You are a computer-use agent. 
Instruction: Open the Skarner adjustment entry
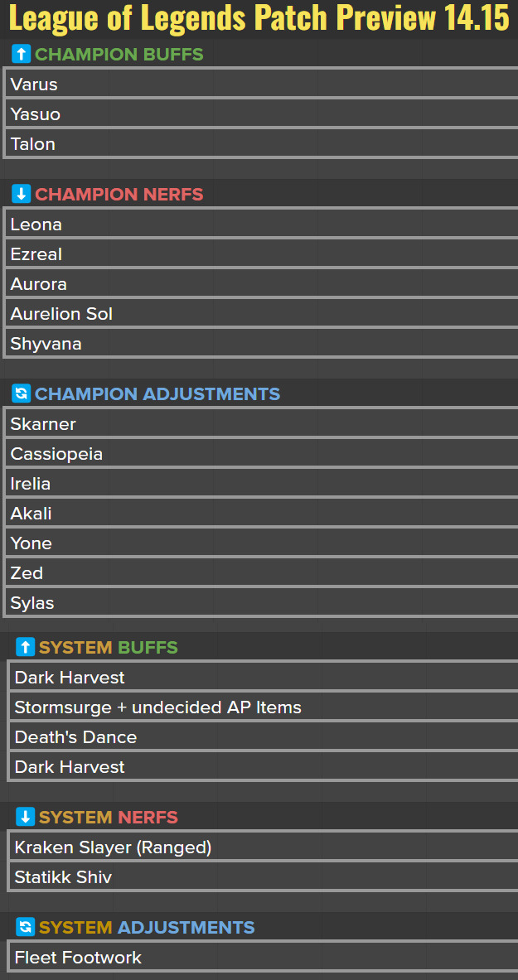pyautogui.click(x=261, y=424)
